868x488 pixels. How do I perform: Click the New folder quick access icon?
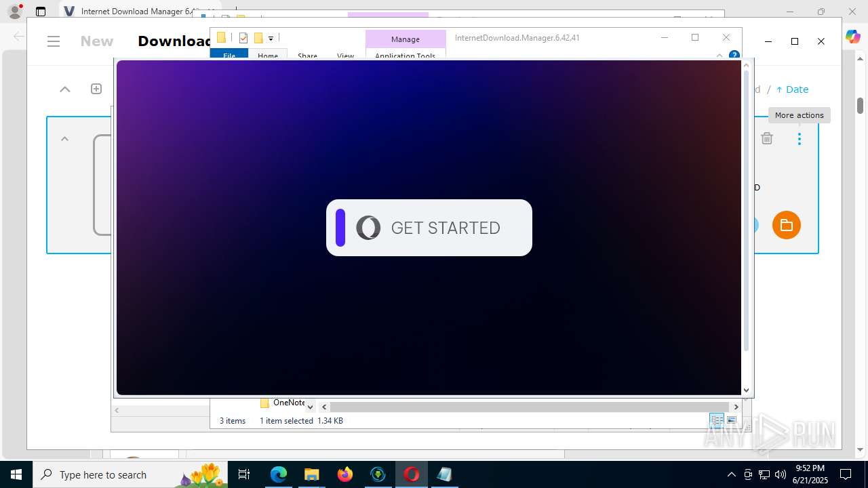click(258, 38)
